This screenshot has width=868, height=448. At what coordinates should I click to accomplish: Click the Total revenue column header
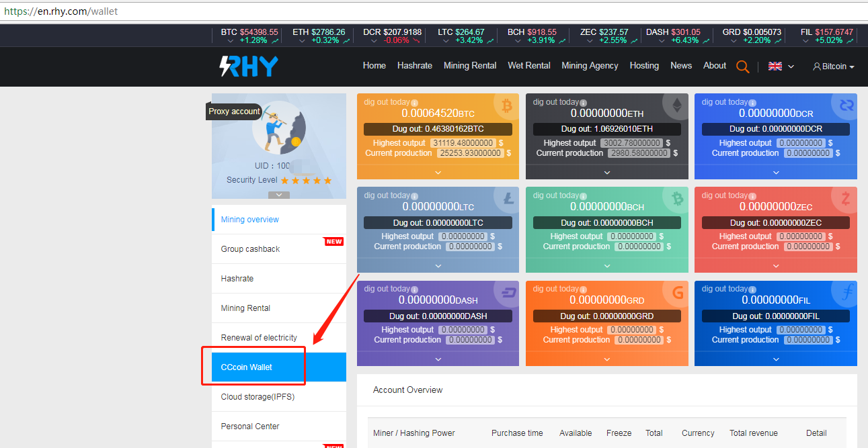[x=754, y=433]
